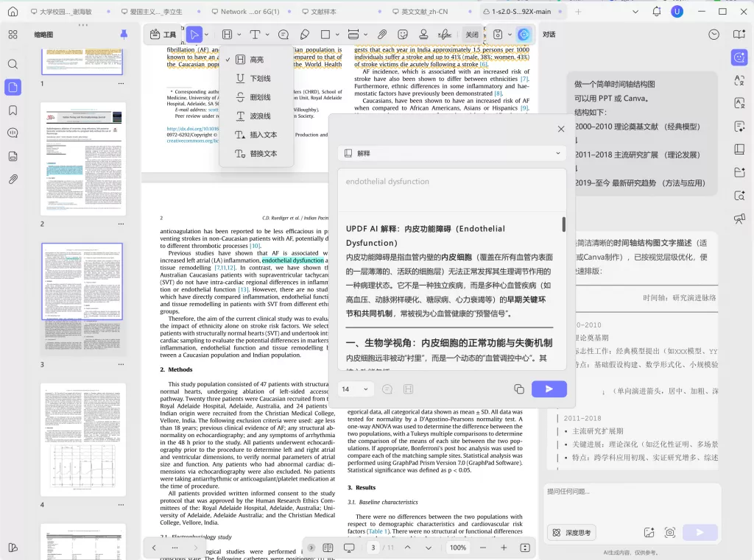Click the attachment paperclip icon in toolbar
Image resolution: width=754 pixels, height=560 pixels.
coord(382,35)
